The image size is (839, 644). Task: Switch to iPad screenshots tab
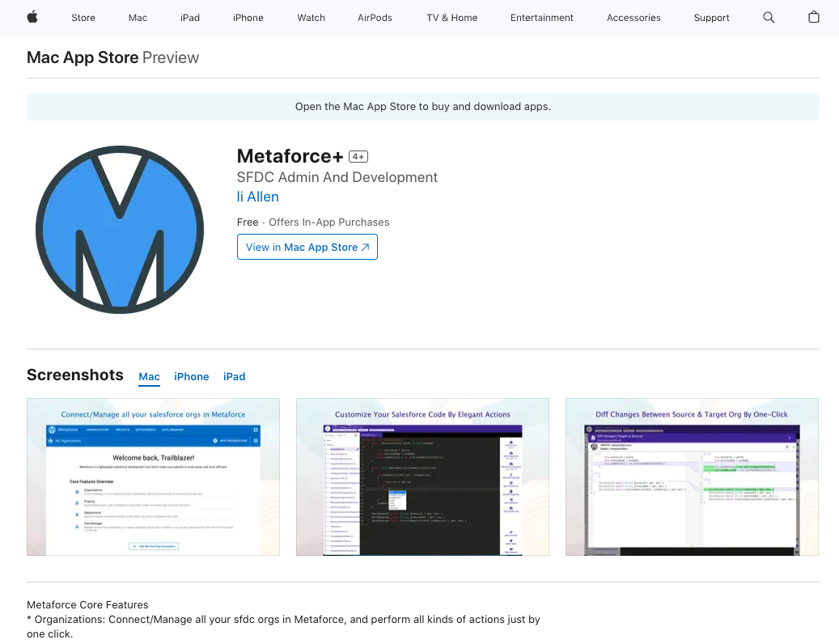coord(235,376)
